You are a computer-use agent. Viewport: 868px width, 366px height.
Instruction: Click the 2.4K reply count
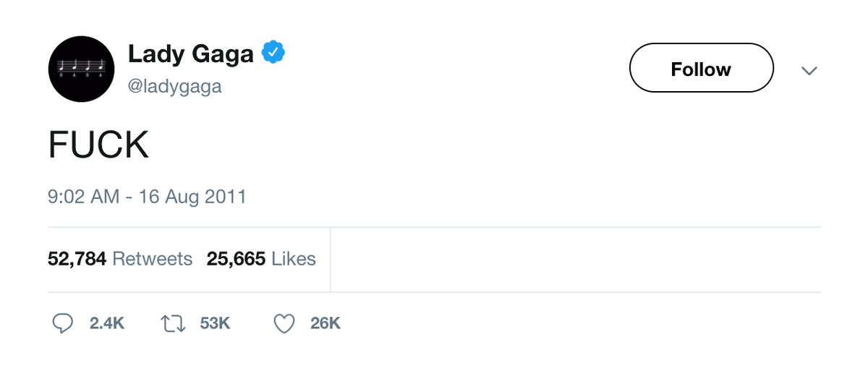(x=107, y=324)
